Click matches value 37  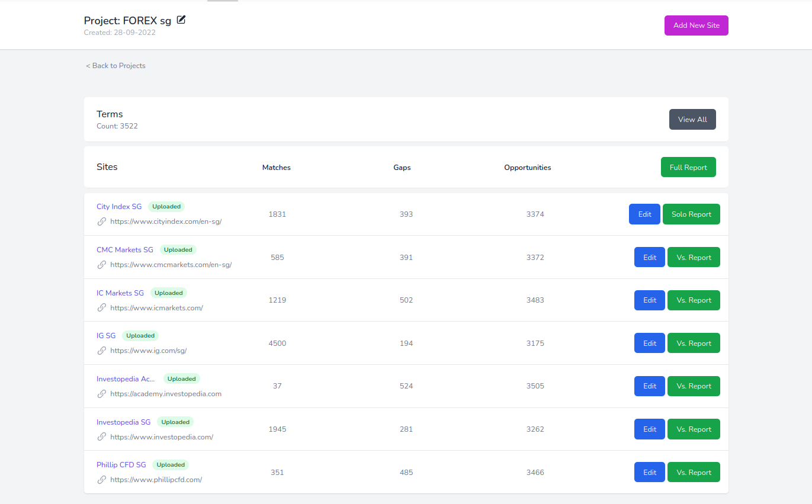coord(277,386)
